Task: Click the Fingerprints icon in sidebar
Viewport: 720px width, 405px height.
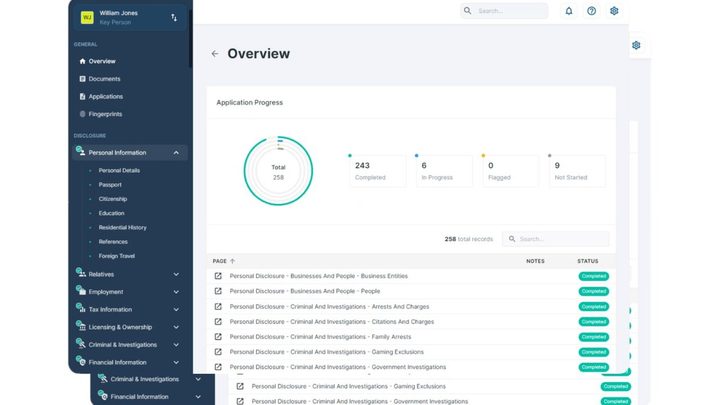Action: 82,114
